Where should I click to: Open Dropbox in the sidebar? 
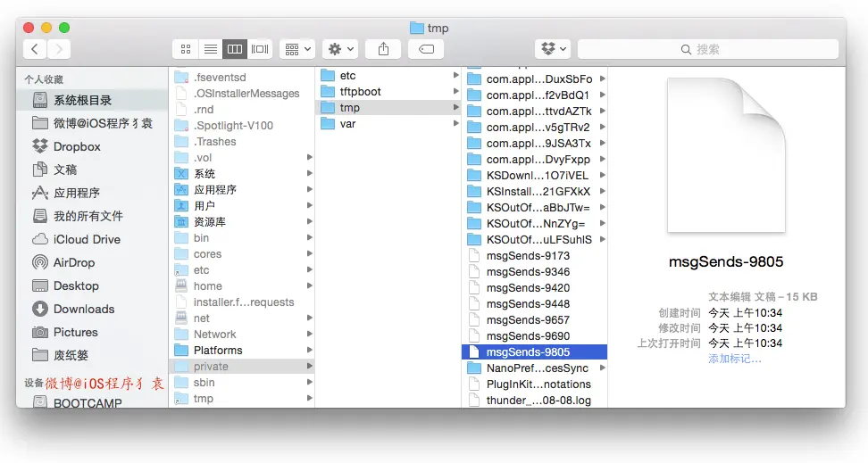(x=92, y=146)
